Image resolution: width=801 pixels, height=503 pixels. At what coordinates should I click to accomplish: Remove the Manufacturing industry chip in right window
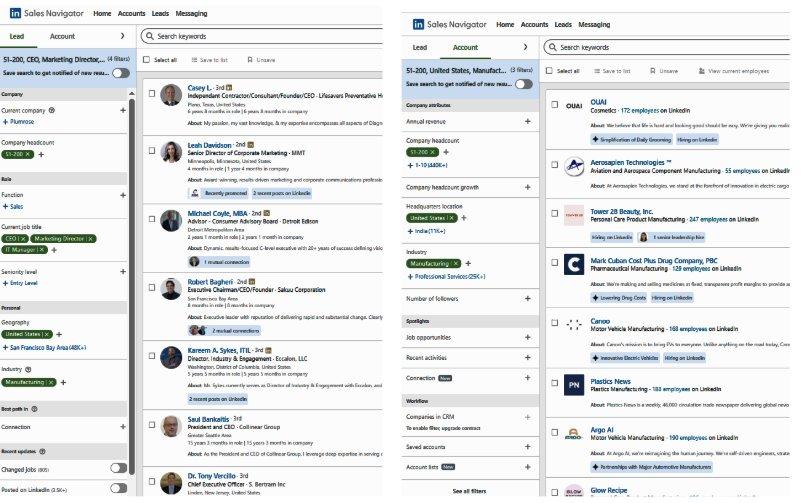[x=455, y=264]
